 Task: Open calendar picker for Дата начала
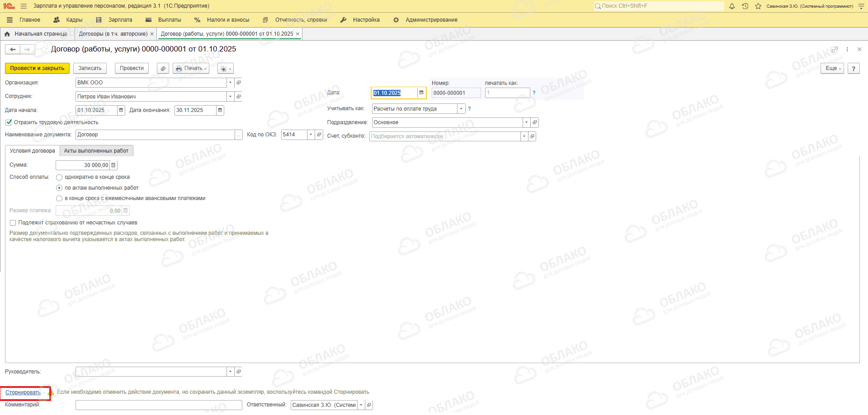[x=121, y=110]
